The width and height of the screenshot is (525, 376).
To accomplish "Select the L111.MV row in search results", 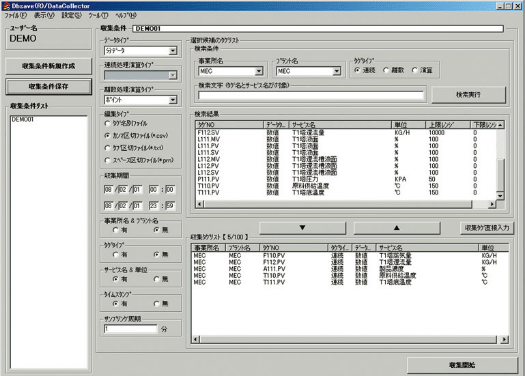I will [347, 139].
